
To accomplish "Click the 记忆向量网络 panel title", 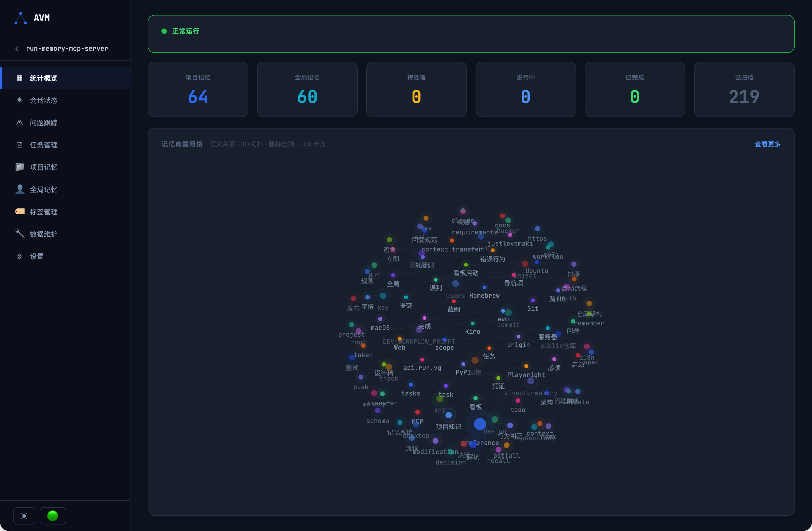I will [182, 144].
